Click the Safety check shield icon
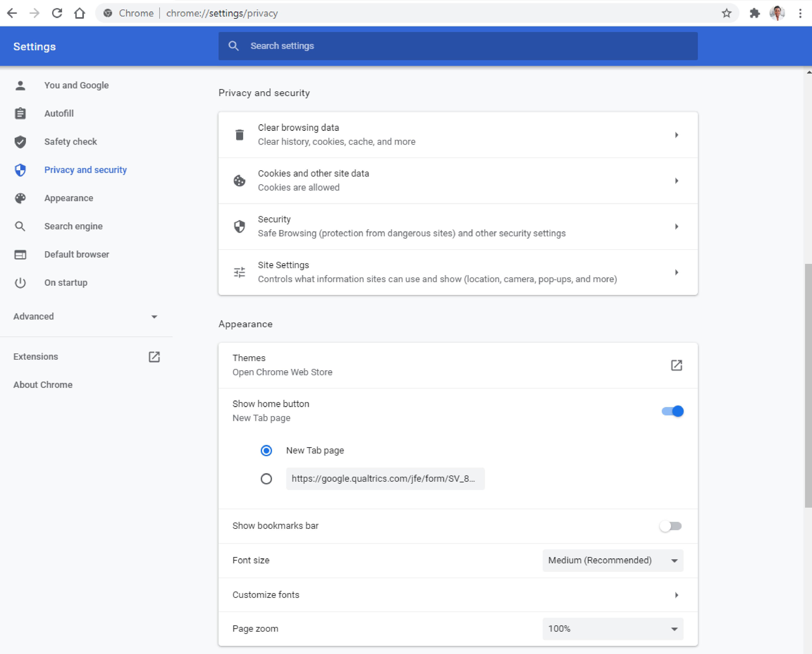 (x=20, y=142)
